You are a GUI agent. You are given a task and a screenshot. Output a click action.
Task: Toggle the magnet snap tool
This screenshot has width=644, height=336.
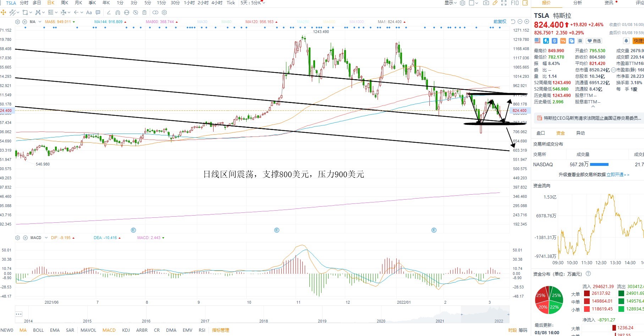click(x=118, y=12)
